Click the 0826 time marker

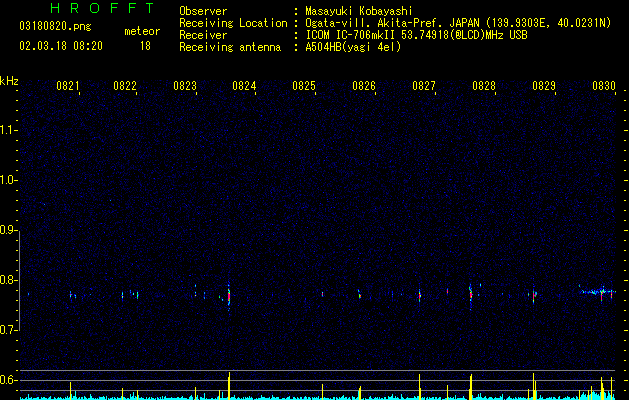(x=364, y=86)
